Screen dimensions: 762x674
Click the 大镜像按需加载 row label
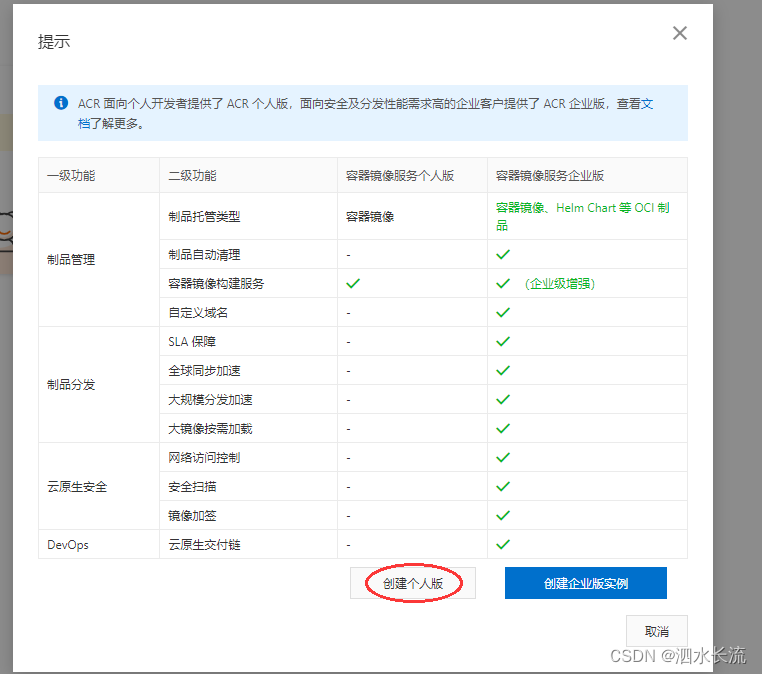210,429
